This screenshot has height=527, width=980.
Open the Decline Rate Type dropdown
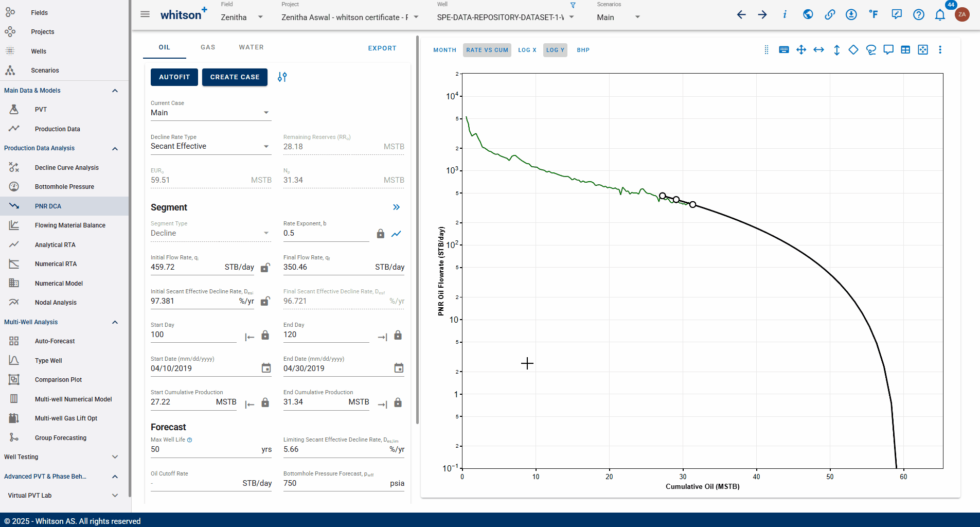[x=210, y=146]
